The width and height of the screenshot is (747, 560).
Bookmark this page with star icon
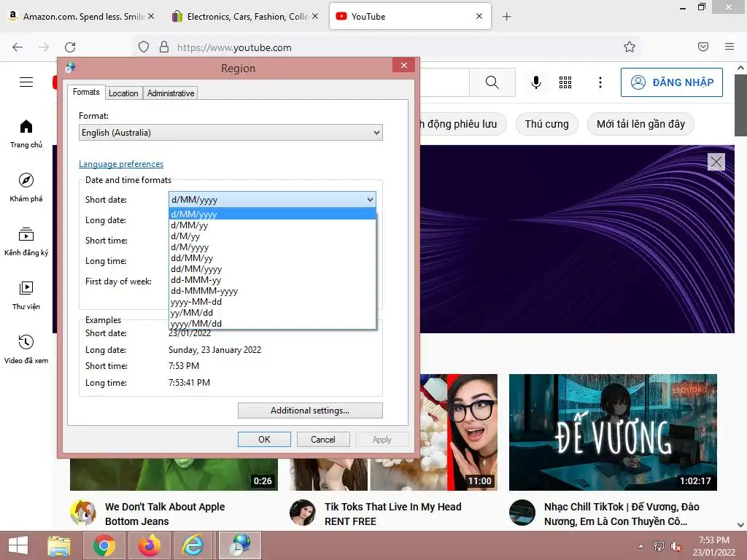pos(630,47)
